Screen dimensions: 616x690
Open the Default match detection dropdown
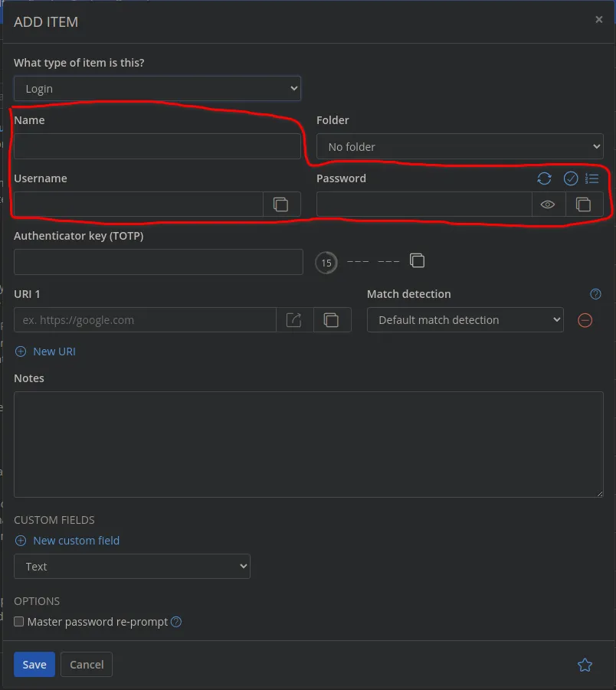pos(464,319)
